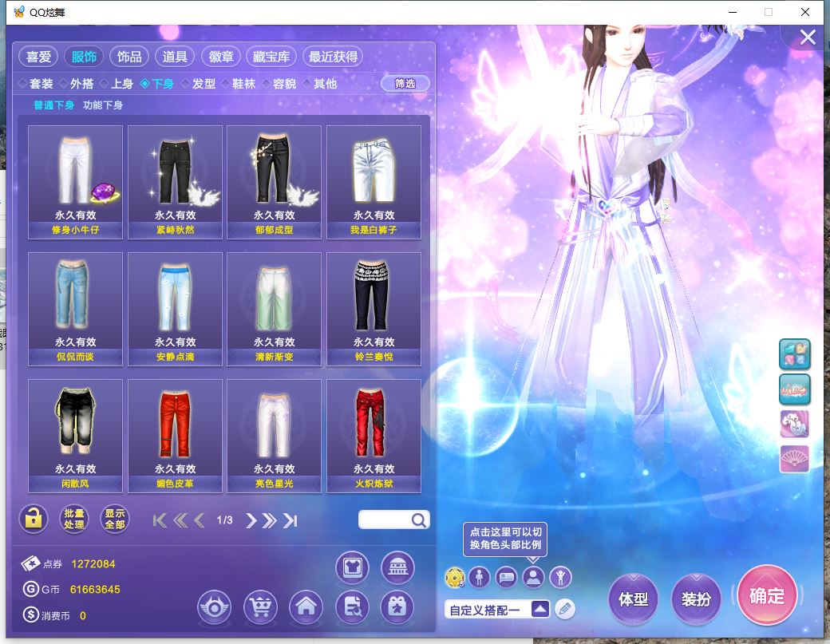Click the padlock lock icon

[x=34, y=519]
